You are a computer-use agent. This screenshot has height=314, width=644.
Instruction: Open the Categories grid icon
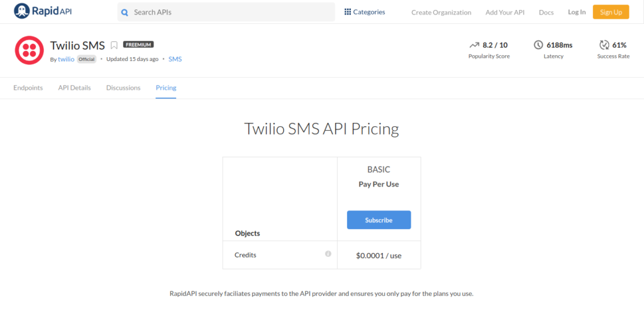tap(347, 12)
